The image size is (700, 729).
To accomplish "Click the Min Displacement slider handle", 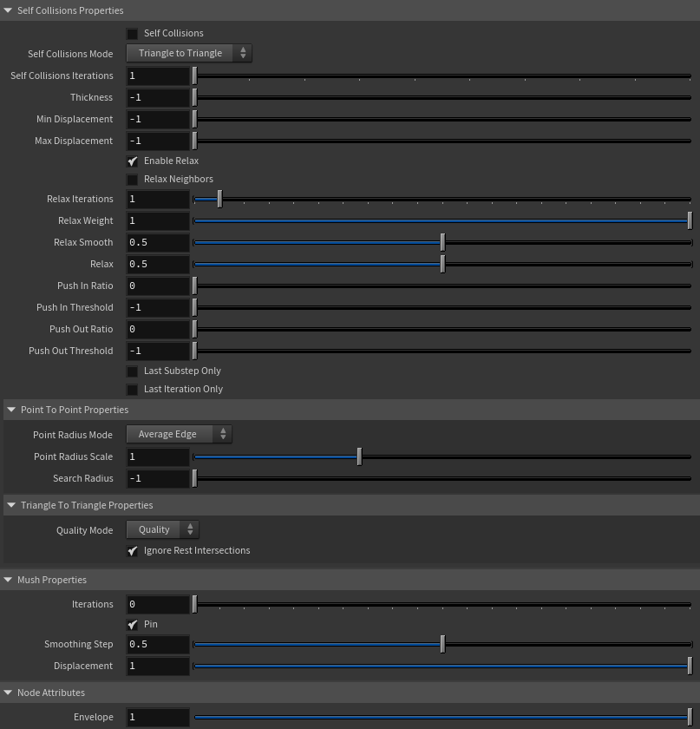I will tap(195, 119).
